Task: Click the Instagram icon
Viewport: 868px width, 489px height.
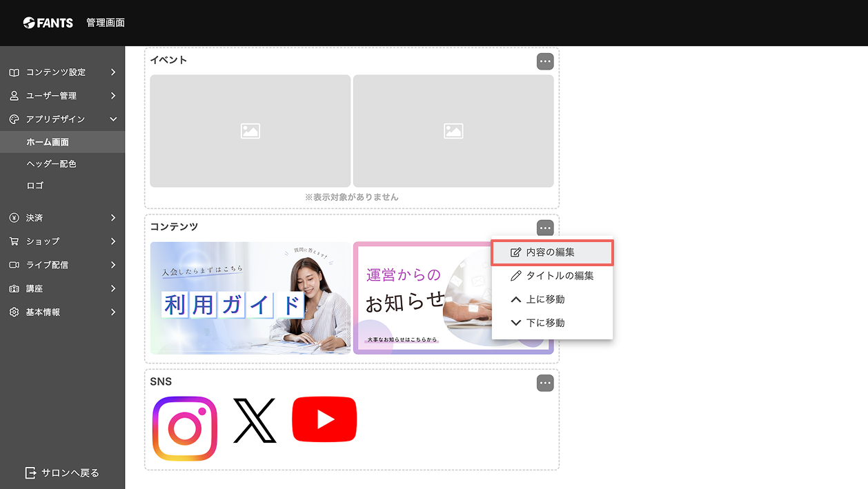Action: pos(185,428)
